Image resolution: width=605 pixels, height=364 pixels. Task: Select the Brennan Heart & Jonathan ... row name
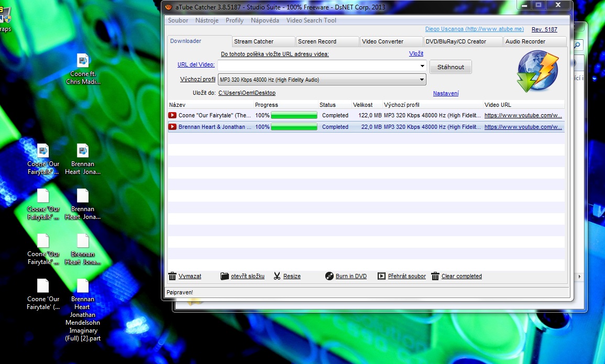[215, 127]
